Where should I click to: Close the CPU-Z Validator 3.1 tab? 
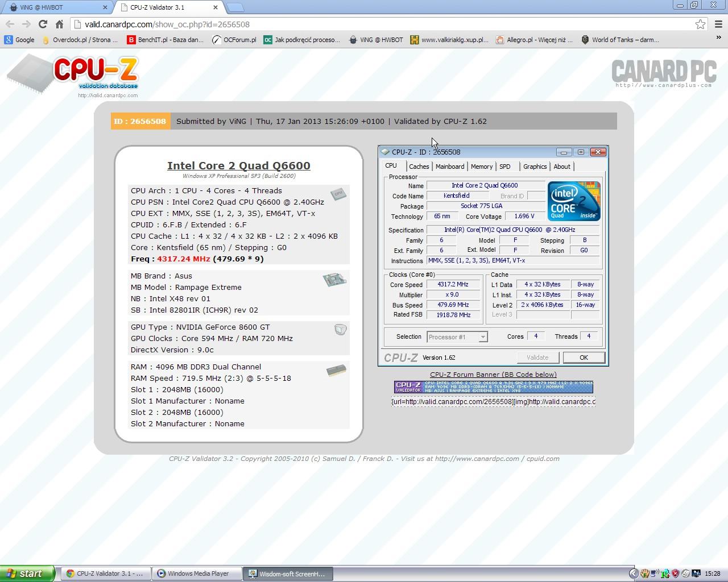pyautogui.click(x=216, y=7)
